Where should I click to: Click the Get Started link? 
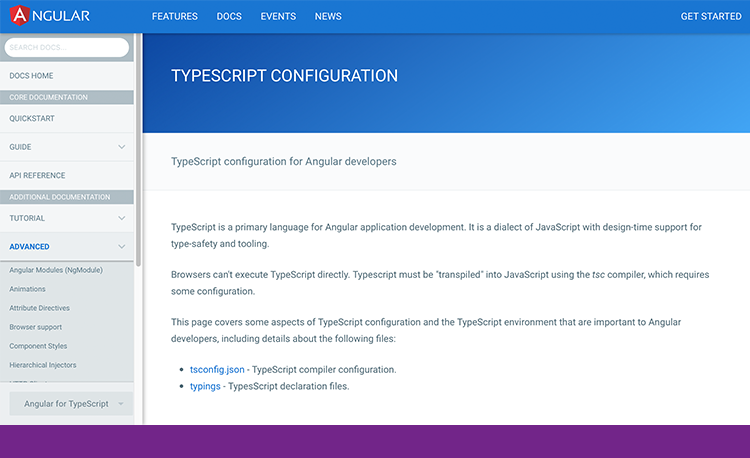click(711, 16)
